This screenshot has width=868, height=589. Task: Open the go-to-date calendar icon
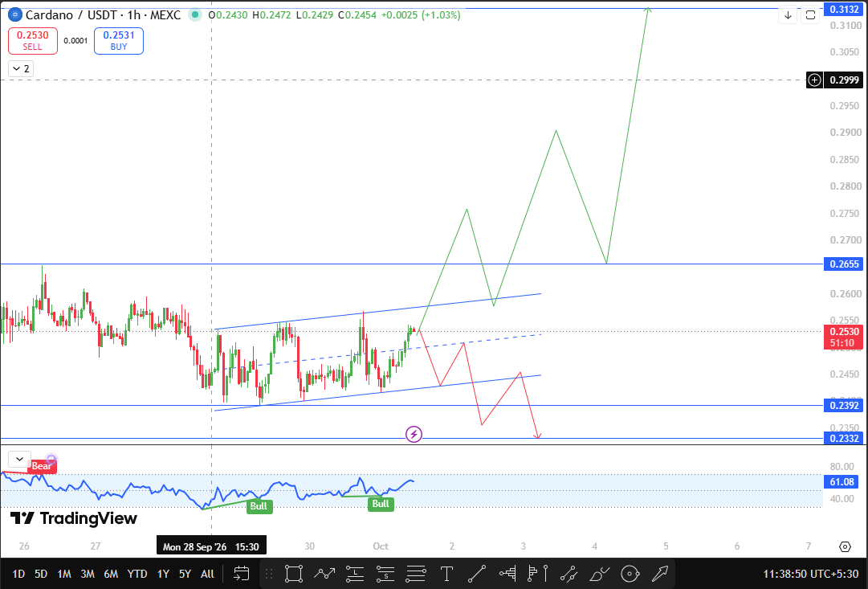[242, 574]
